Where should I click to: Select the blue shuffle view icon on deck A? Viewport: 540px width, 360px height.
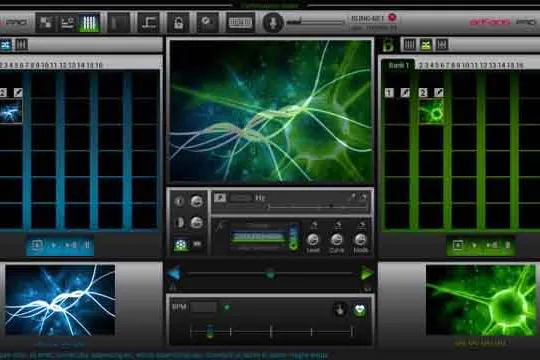coord(6,45)
